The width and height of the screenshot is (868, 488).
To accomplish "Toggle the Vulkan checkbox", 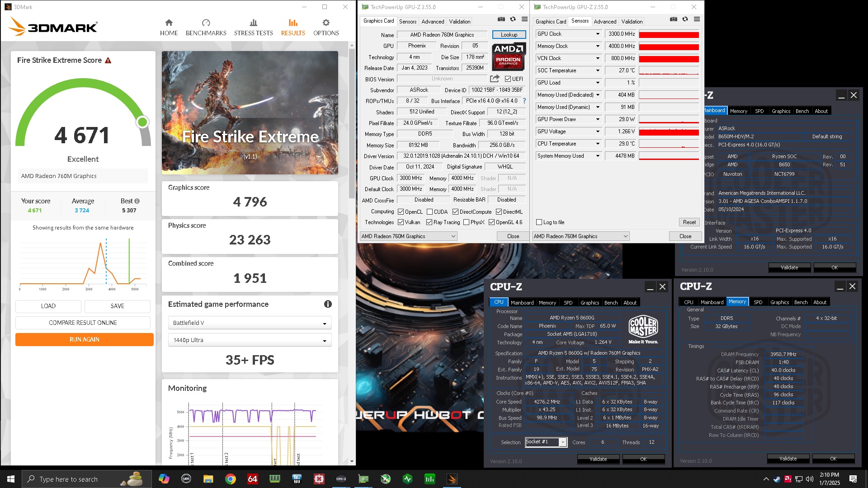I will point(401,222).
